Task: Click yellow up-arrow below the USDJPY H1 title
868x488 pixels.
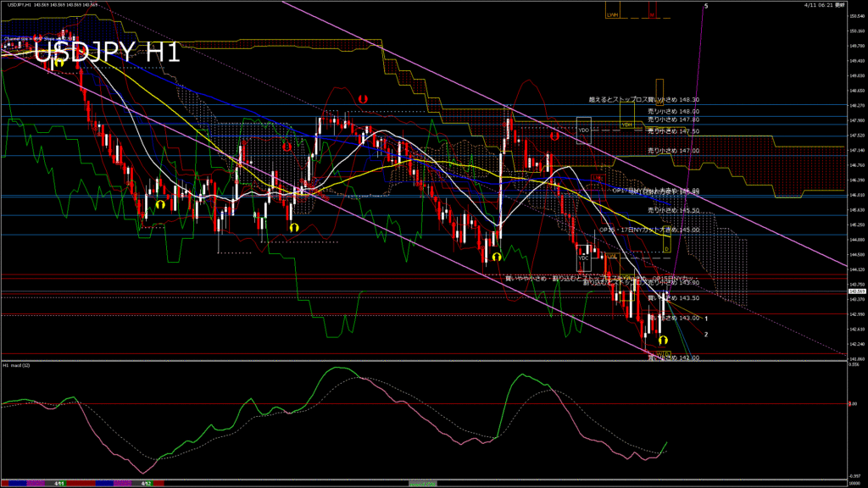Action: (60, 62)
